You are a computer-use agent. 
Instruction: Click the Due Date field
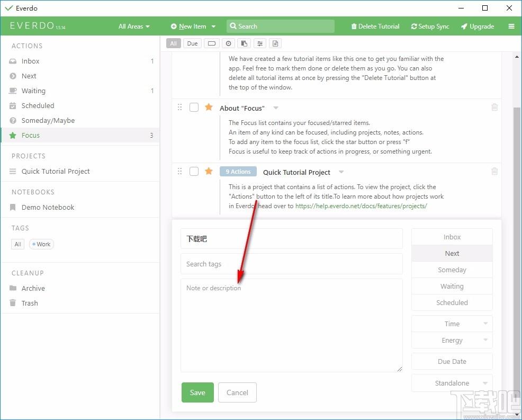(x=452, y=361)
